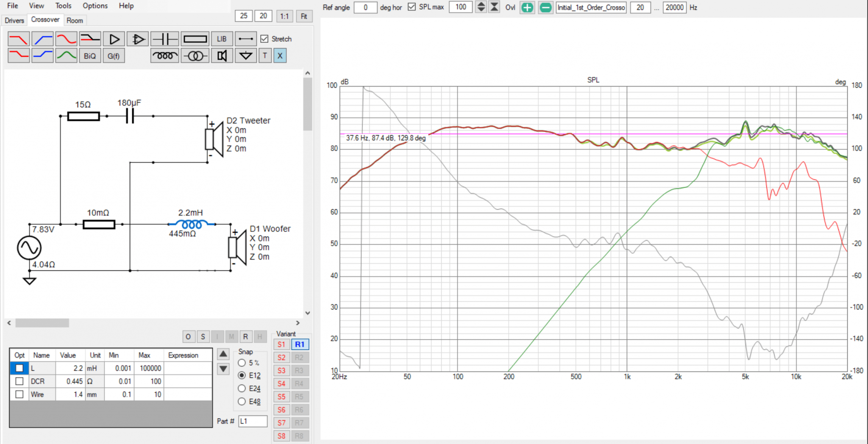Add an op-amp component
868x444 pixels.
138,39
